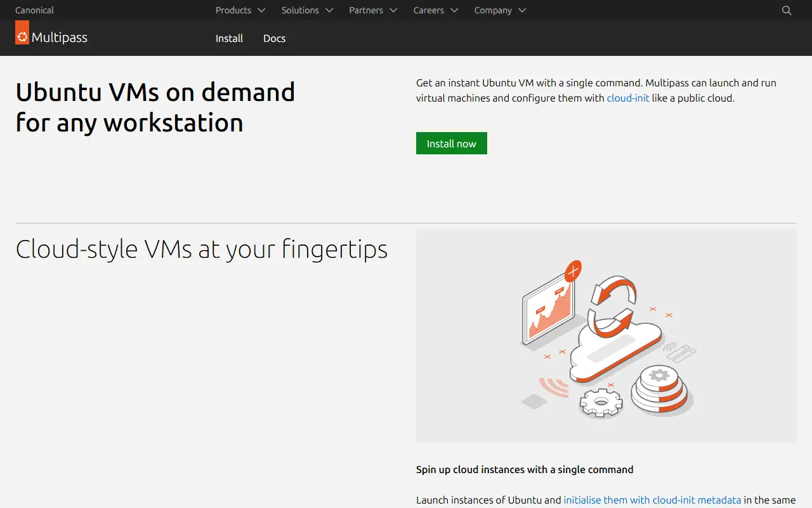
Task: Open the search magnifier icon
Action: (787, 10)
